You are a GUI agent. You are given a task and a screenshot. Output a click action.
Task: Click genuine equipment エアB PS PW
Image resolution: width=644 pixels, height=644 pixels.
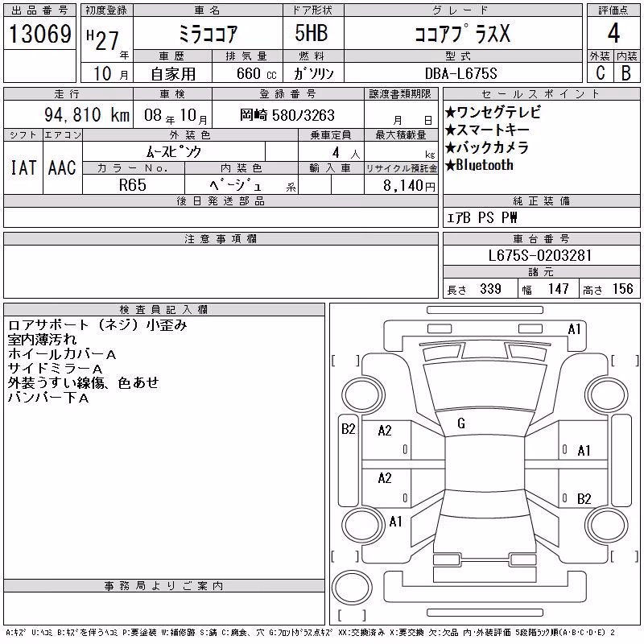(x=481, y=217)
